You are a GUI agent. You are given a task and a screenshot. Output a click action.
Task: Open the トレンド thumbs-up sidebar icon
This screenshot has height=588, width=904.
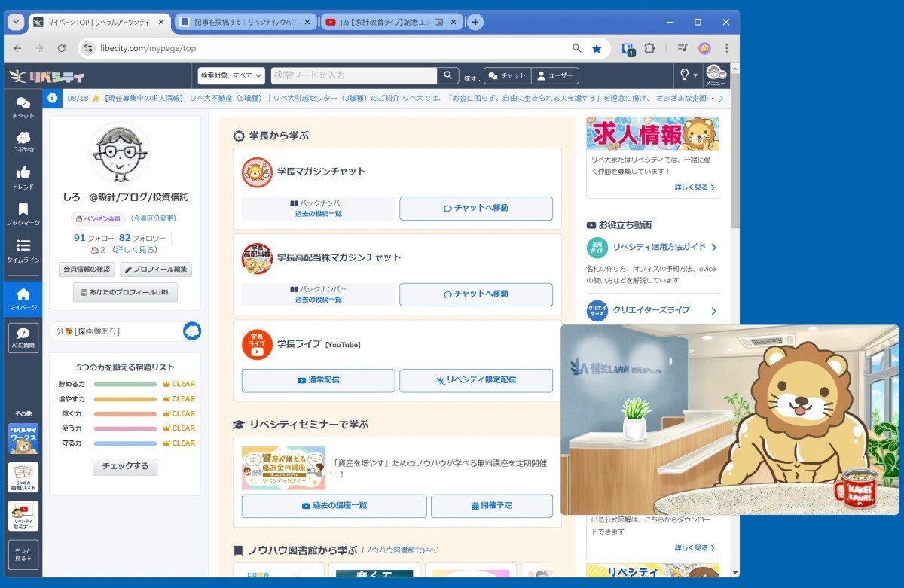click(23, 178)
